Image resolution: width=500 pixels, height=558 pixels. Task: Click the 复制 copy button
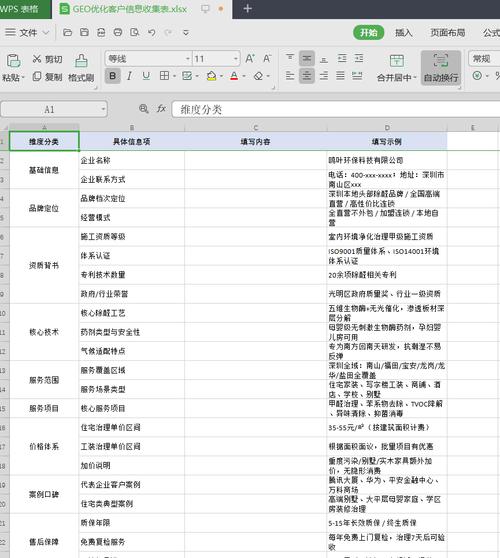point(47,77)
